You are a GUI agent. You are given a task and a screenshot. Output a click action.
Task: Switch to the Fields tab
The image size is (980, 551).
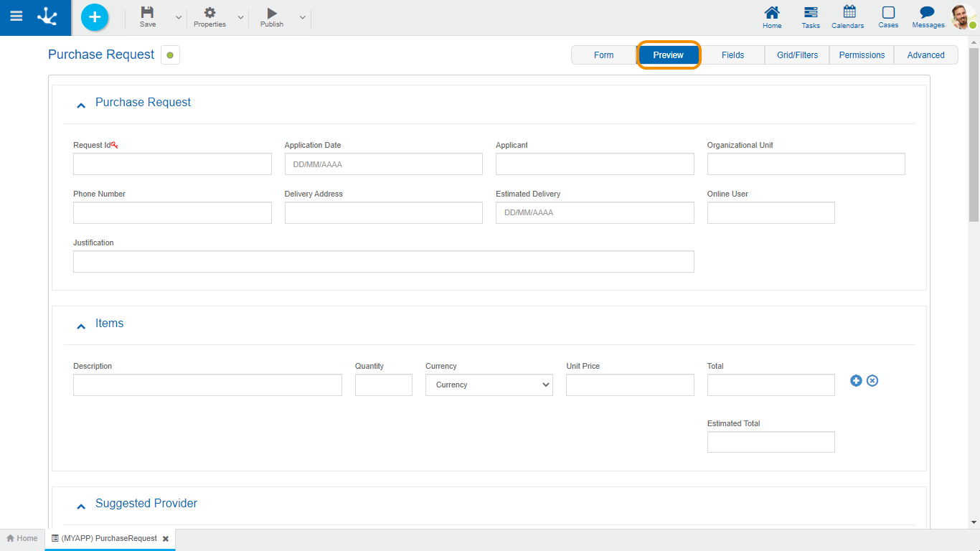[732, 55]
